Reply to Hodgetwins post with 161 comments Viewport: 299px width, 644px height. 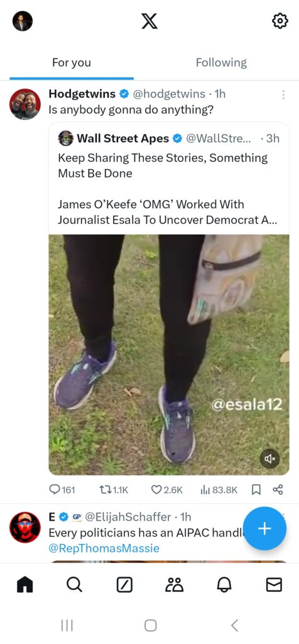(62, 489)
